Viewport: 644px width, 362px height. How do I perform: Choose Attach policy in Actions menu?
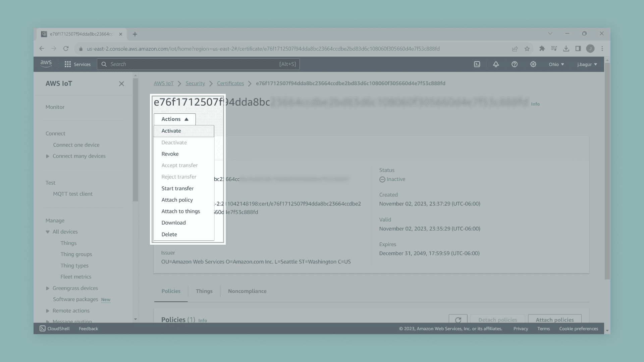[x=184, y=200]
